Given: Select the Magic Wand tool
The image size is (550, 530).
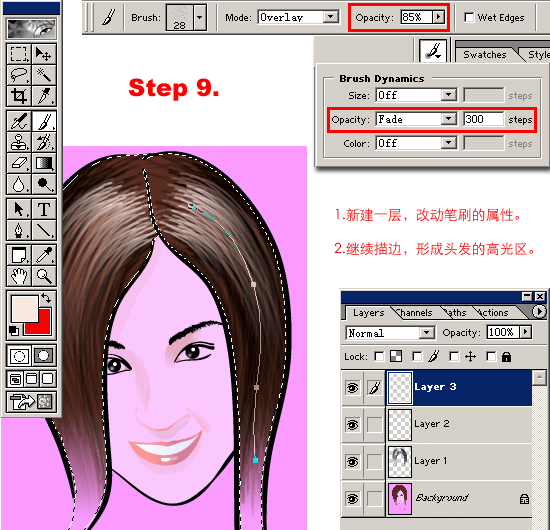Looking at the screenshot, I should point(44,75).
